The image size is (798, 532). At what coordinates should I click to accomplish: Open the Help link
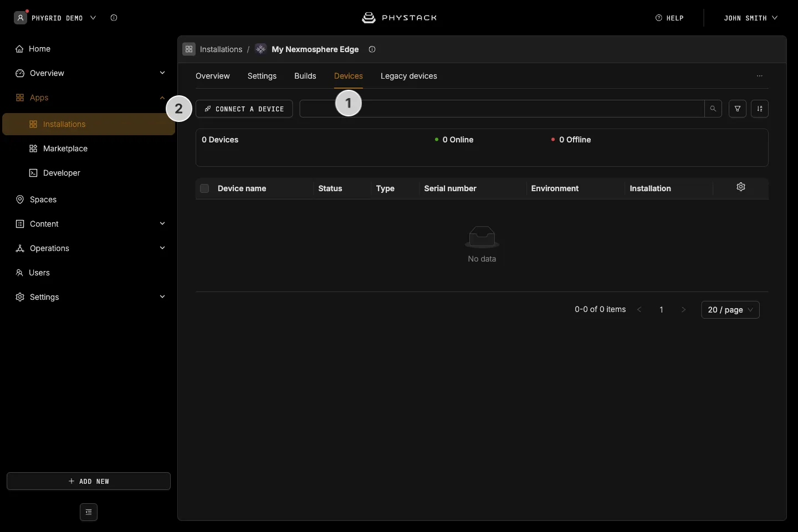[669, 18]
